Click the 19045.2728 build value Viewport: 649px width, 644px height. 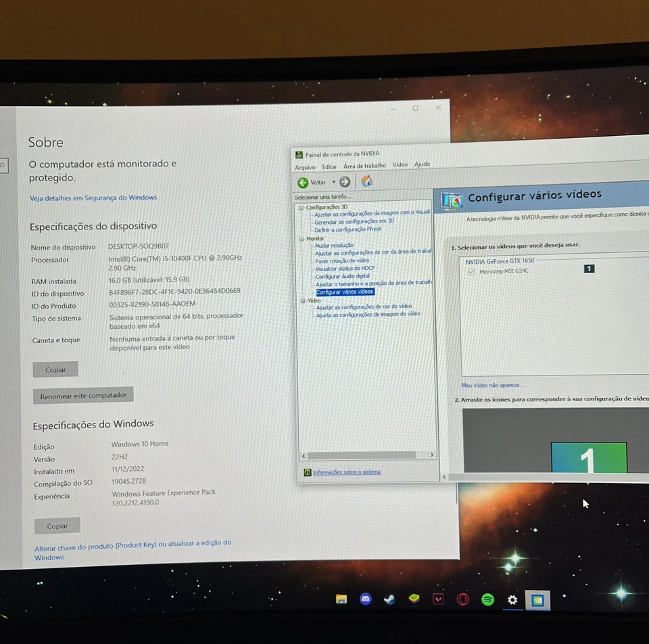128,481
